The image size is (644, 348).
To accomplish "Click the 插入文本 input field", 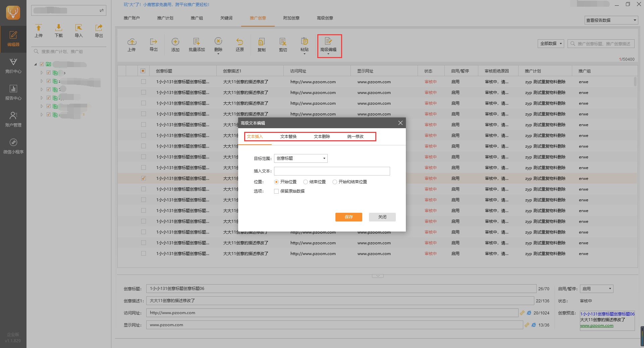I will pyautogui.click(x=332, y=171).
